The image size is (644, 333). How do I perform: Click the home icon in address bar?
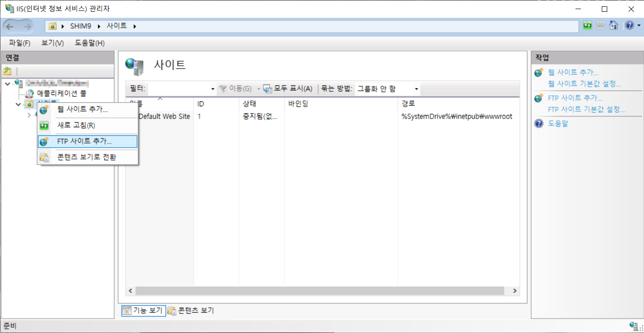[614, 25]
